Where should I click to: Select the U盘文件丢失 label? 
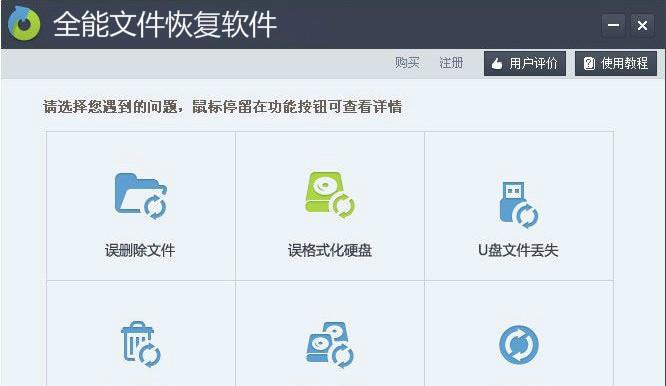518,250
